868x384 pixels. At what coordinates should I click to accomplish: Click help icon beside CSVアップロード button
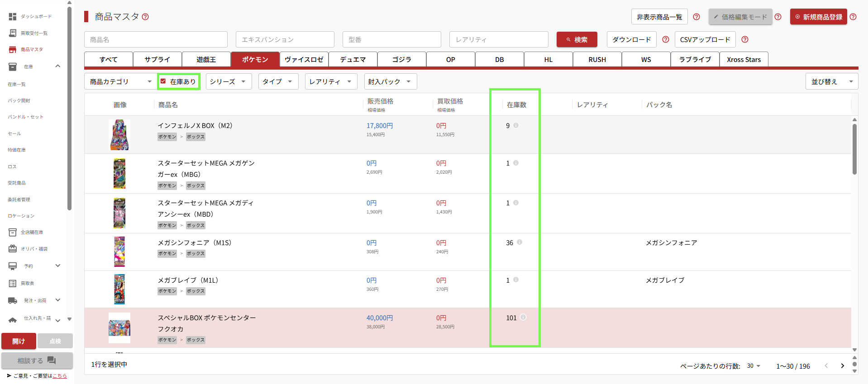(745, 40)
